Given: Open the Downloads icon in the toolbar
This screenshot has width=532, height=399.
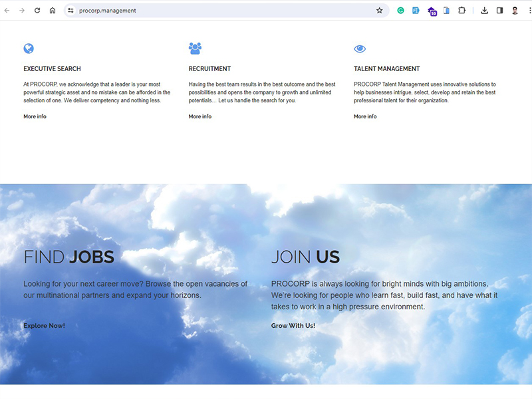Looking at the screenshot, I should pyautogui.click(x=484, y=11).
